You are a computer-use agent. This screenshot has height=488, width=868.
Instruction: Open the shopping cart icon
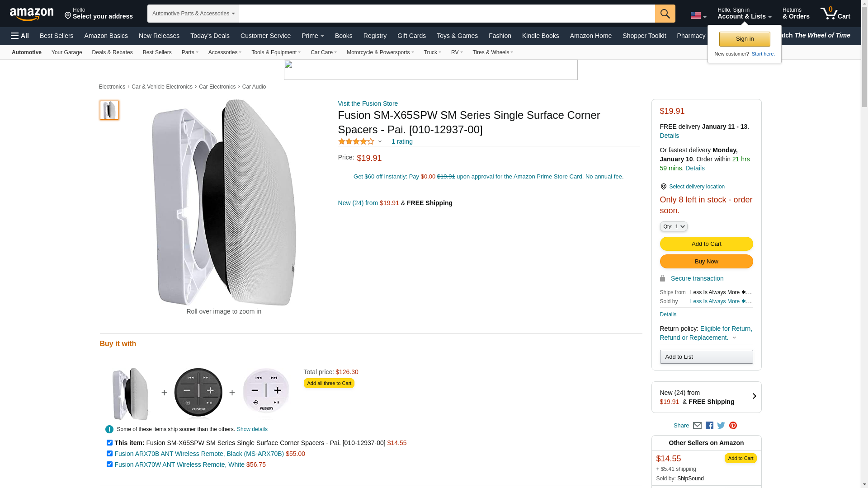coord(835,14)
